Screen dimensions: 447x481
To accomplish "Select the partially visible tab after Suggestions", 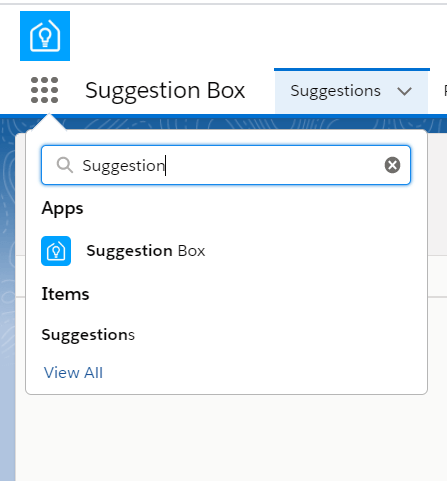I will (445, 91).
